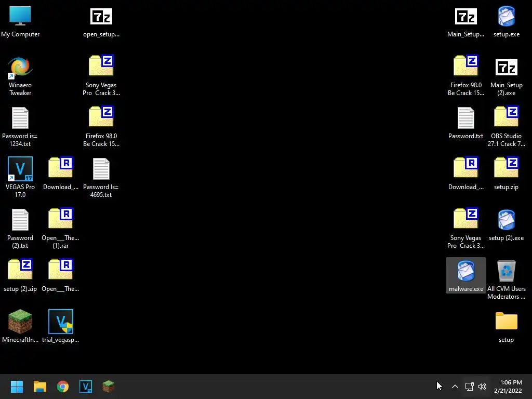Launch Google Chrome from the taskbar

63,387
